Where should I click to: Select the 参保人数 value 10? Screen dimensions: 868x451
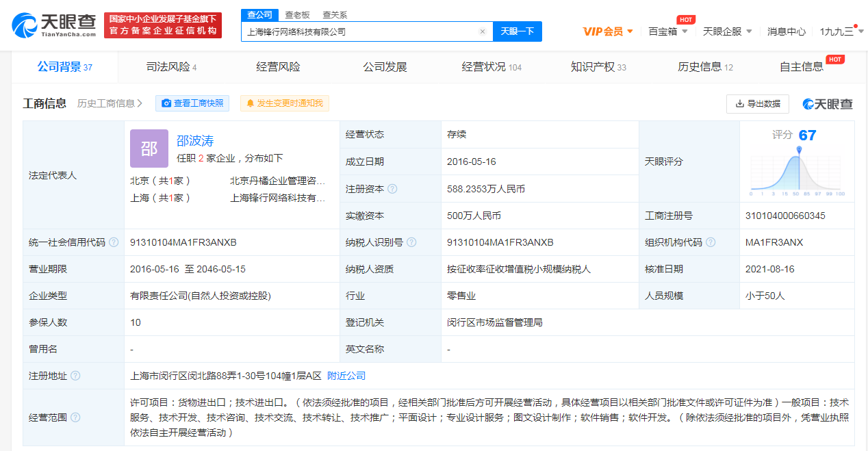pyautogui.click(x=136, y=322)
